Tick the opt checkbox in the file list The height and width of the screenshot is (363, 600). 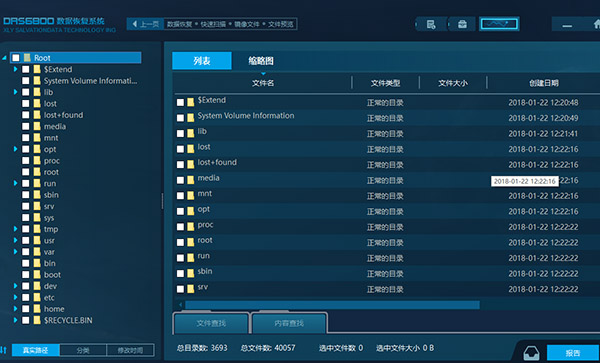click(180, 211)
